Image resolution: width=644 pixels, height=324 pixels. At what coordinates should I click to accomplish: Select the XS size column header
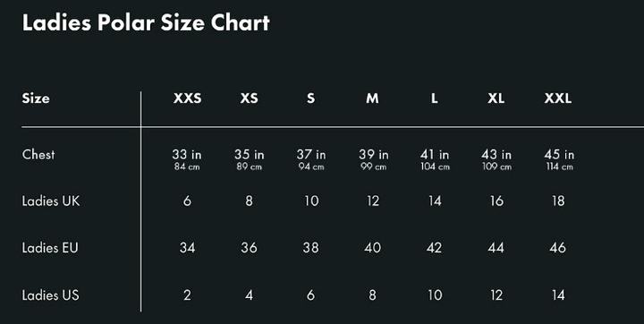point(249,98)
